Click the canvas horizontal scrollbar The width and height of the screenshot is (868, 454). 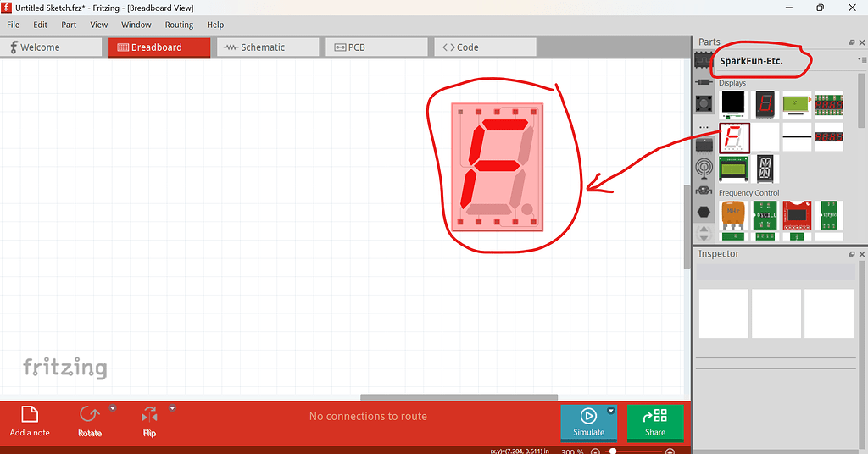point(459,397)
